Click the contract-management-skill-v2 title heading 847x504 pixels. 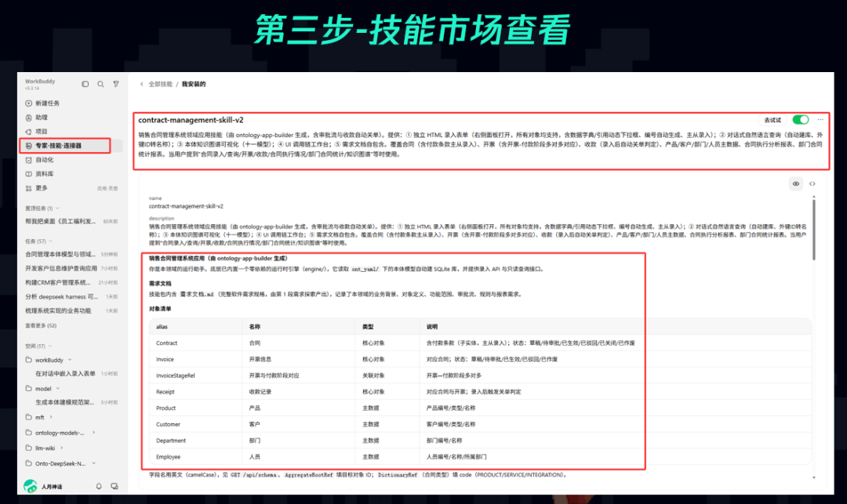pyautogui.click(x=191, y=120)
